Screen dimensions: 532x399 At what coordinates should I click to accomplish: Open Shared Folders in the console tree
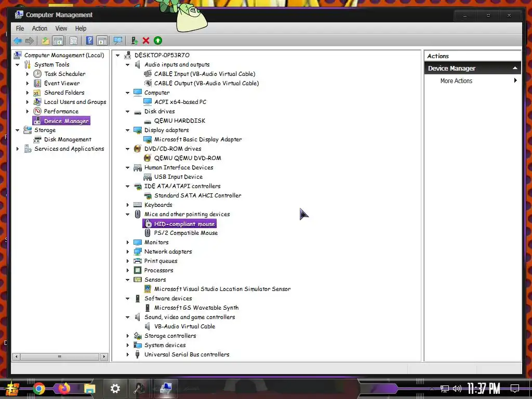(64, 92)
